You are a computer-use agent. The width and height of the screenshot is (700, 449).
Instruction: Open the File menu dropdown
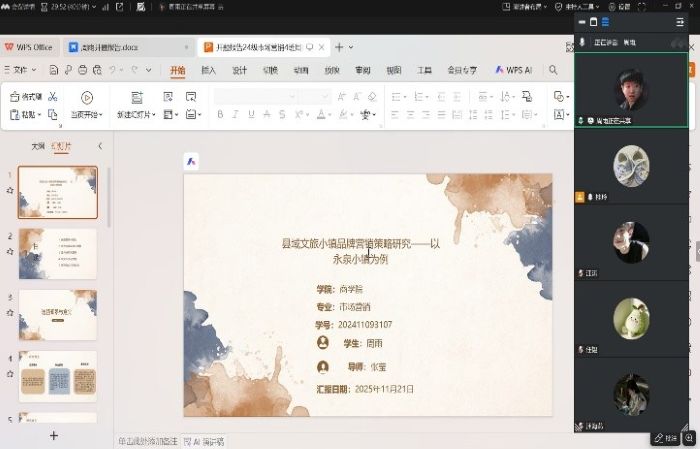(24, 71)
